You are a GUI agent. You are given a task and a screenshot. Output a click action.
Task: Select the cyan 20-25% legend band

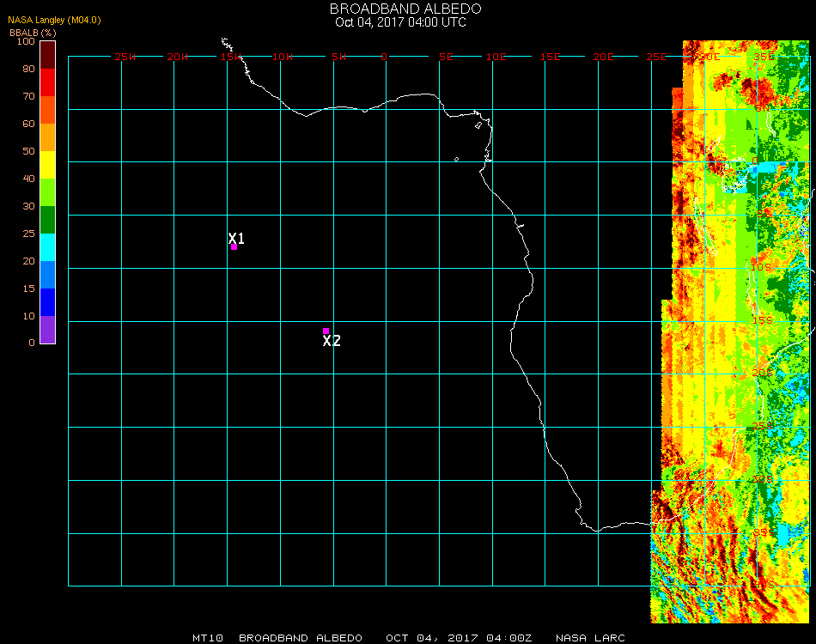click(48, 247)
